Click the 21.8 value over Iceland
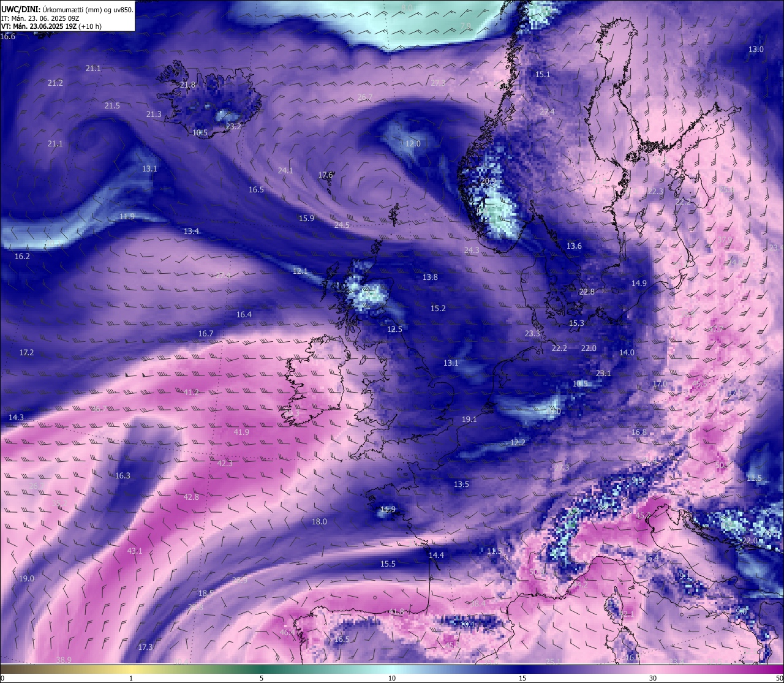 (x=187, y=85)
